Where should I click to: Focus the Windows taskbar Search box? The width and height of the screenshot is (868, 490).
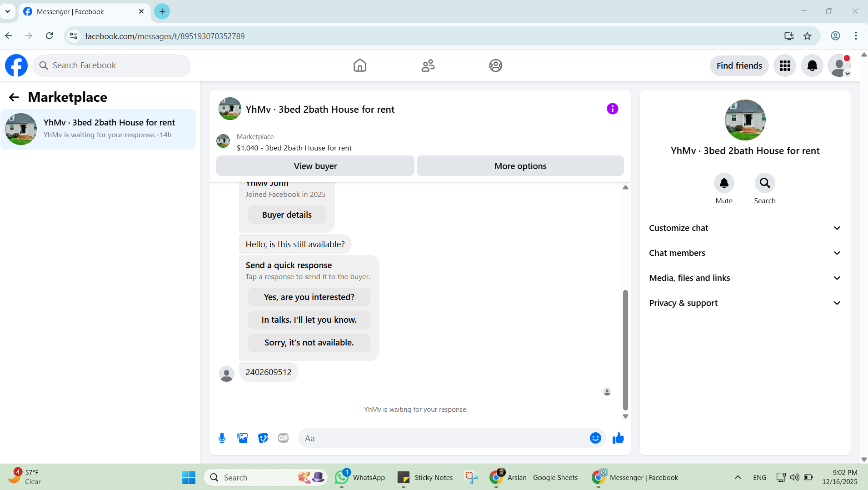point(265,477)
